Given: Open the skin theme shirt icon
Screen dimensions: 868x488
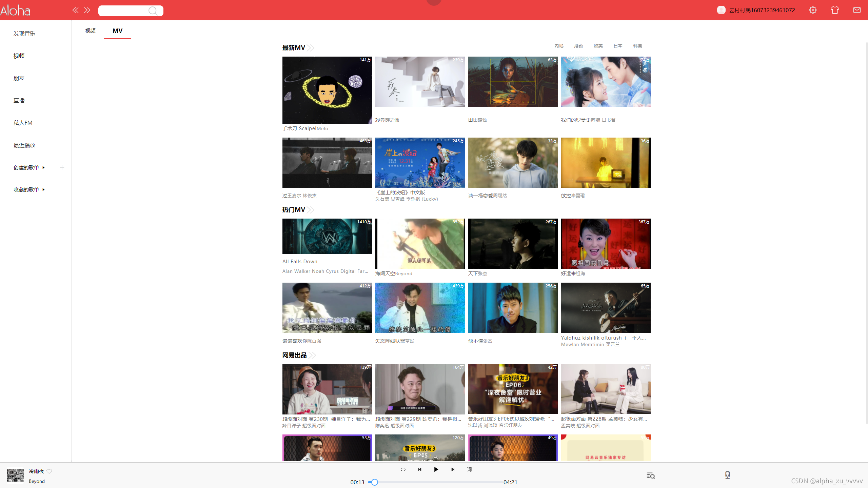Looking at the screenshot, I should tap(835, 10).
